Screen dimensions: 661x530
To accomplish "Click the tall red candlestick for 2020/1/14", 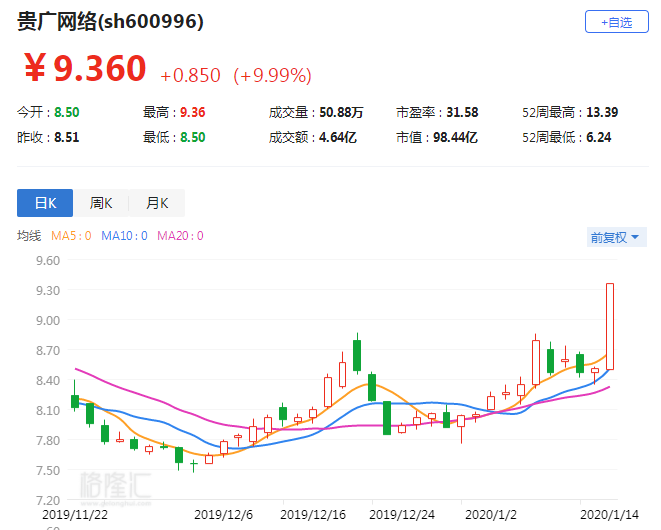I will [610, 326].
